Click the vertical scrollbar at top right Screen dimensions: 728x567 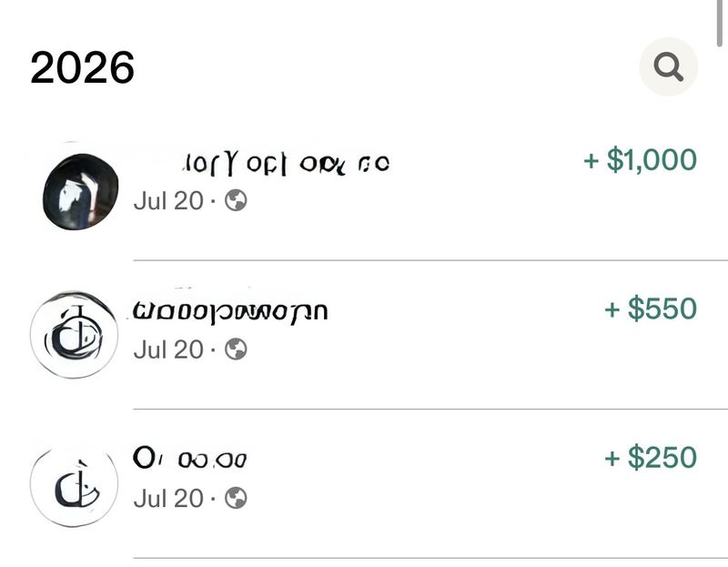(x=719, y=24)
